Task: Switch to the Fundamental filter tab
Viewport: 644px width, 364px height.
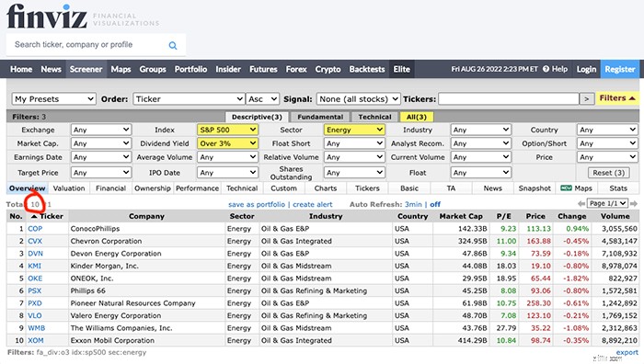Action: pyautogui.click(x=320, y=117)
